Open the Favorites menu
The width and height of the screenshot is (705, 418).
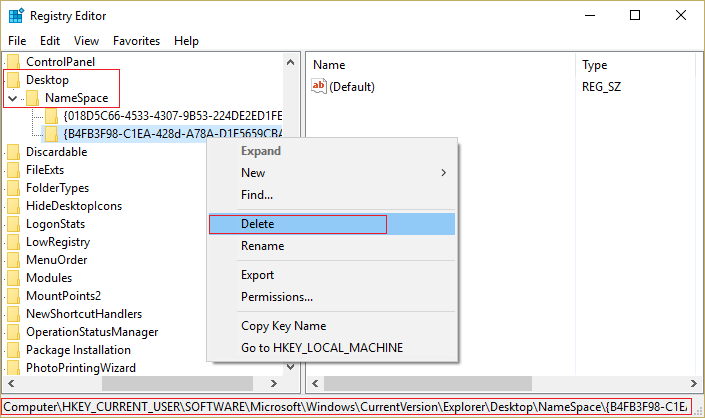(x=136, y=41)
